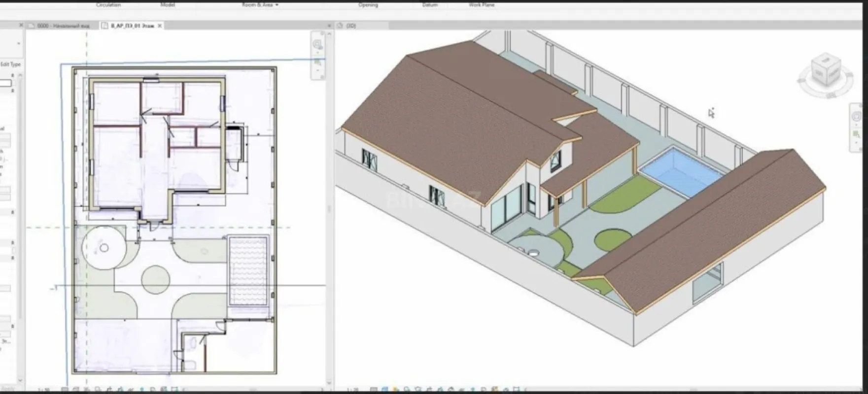Open the type selector dropdown in Properties
Viewport: 868px width, 394px height.
(19, 43)
